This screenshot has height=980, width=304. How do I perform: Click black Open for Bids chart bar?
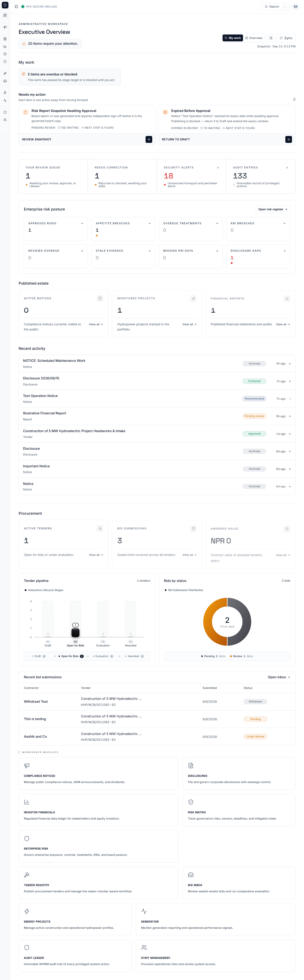pos(75,632)
